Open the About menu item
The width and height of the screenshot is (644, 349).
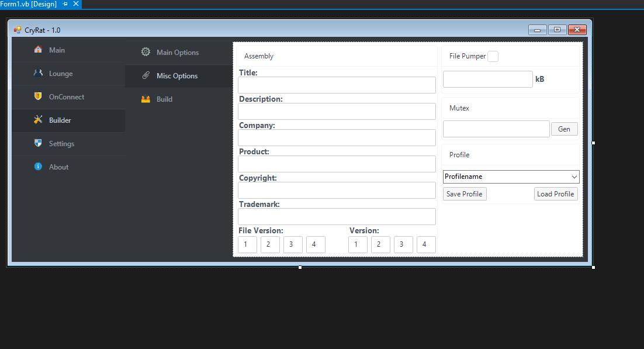(x=68, y=167)
